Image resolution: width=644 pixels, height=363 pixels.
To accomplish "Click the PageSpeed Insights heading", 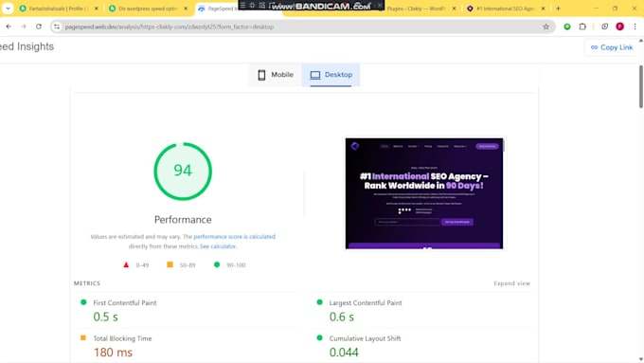I will [x=27, y=46].
